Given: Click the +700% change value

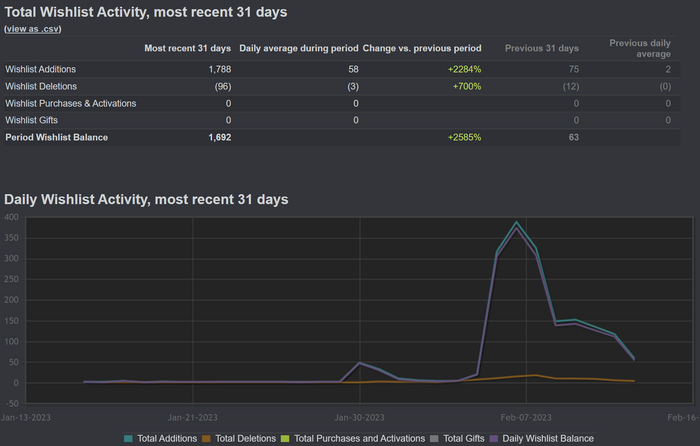Looking at the screenshot, I should click(467, 86).
